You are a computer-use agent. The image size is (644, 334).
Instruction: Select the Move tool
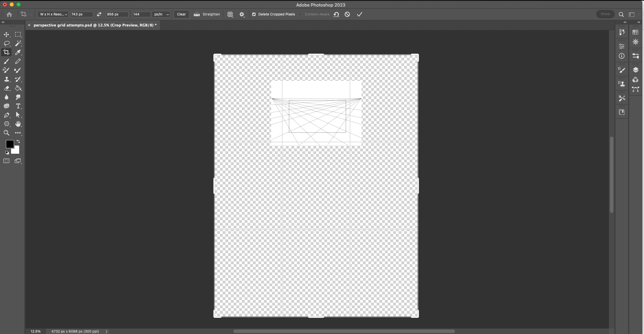click(6, 34)
